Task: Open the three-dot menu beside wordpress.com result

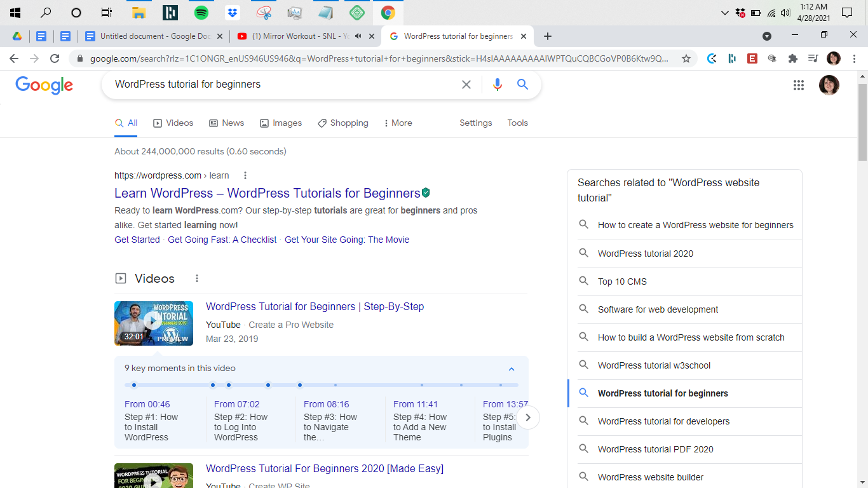Action: (x=245, y=176)
